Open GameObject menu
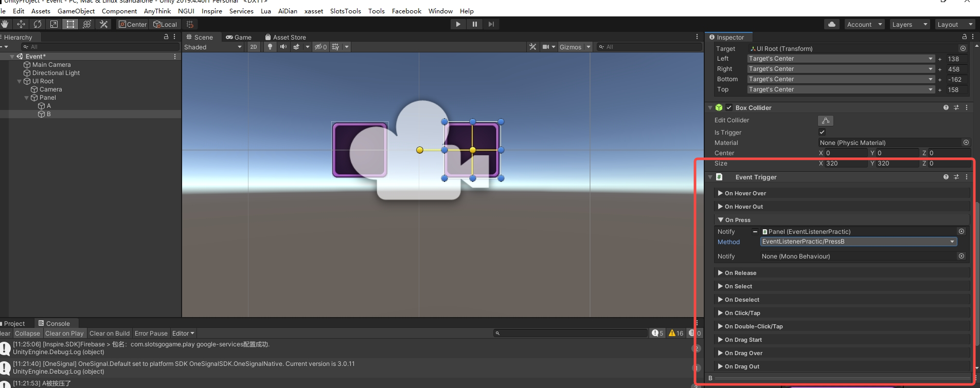Image resolution: width=980 pixels, height=388 pixels. pyautogui.click(x=76, y=11)
